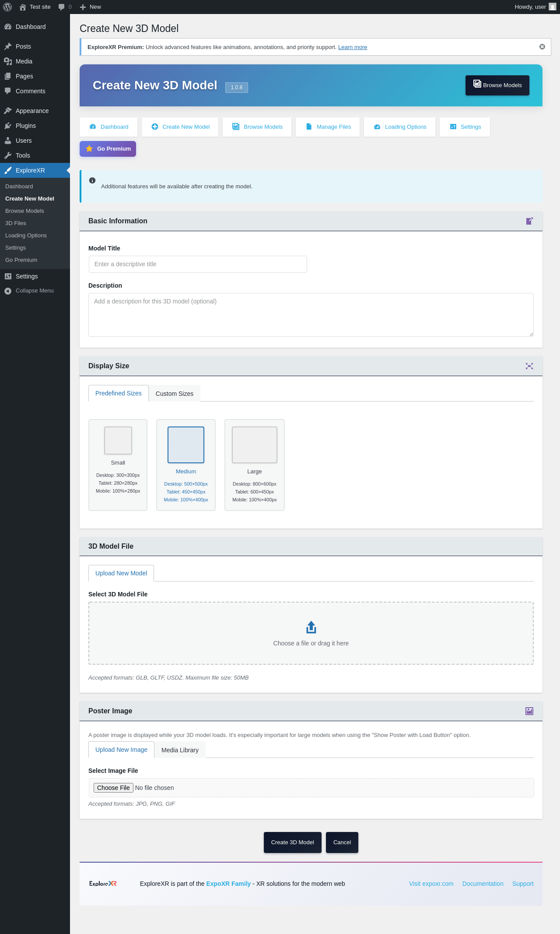The width and height of the screenshot is (560, 934).
Task: Open the Plugins menu in sidebar
Action: click(25, 126)
